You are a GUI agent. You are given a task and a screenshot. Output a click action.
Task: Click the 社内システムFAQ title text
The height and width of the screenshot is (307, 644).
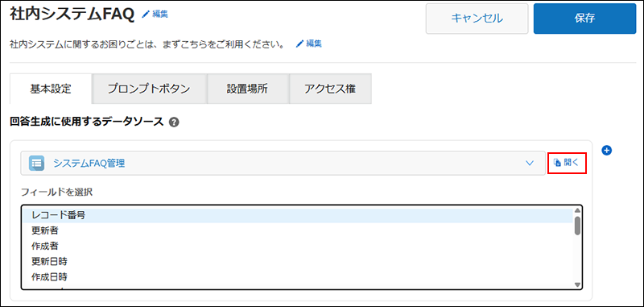pos(72,14)
